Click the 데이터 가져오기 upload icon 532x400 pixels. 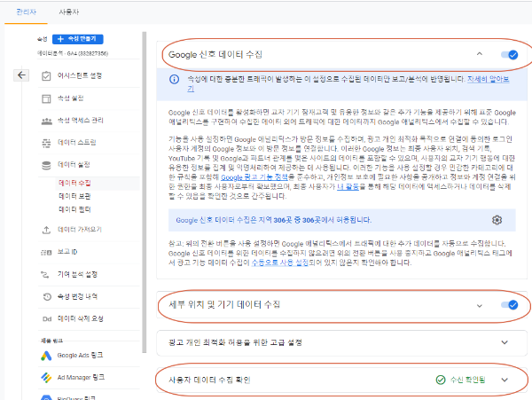tap(46, 230)
